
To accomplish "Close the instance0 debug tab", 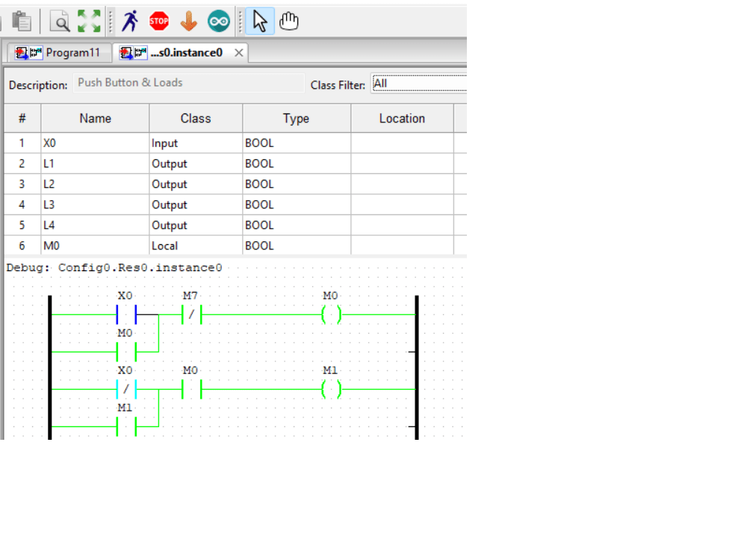I will pyautogui.click(x=238, y=52).
